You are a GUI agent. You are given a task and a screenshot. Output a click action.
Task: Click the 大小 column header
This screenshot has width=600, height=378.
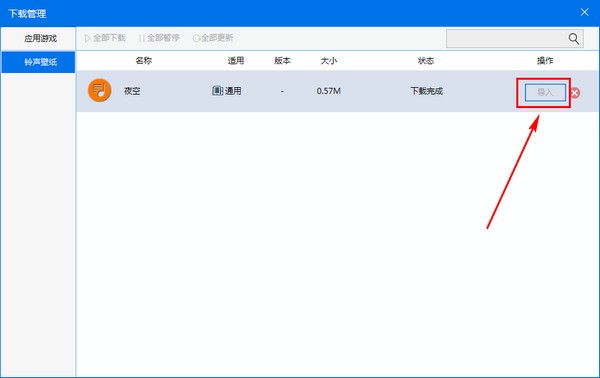point(328,60)
